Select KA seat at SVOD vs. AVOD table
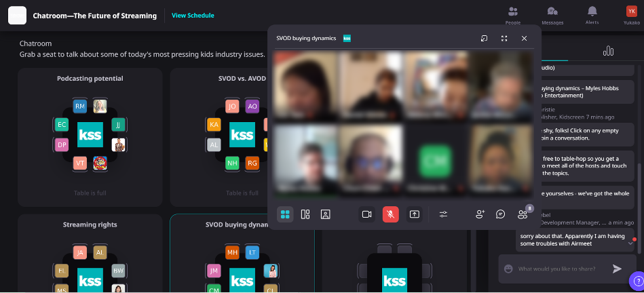Image resolution: width=644 pixels, height=293 pixels. 214,124
